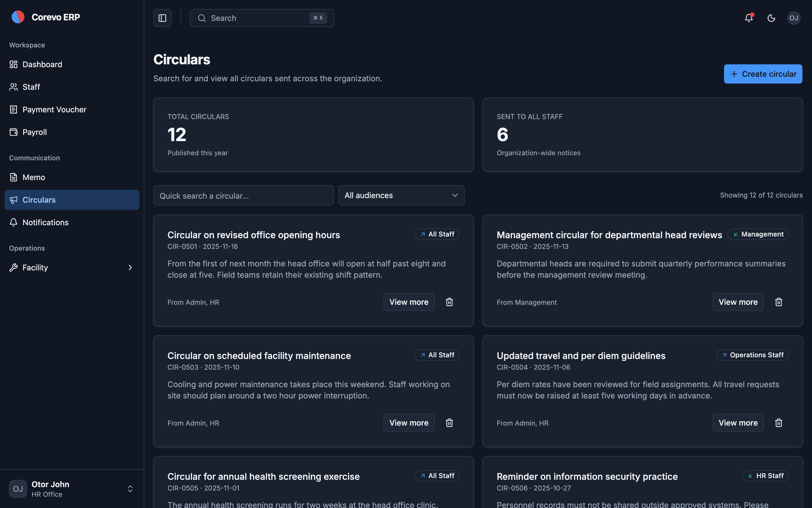View more of travel and per diem guidelines
This screenshot has width=812, height=508.
(x=738, y=423)
